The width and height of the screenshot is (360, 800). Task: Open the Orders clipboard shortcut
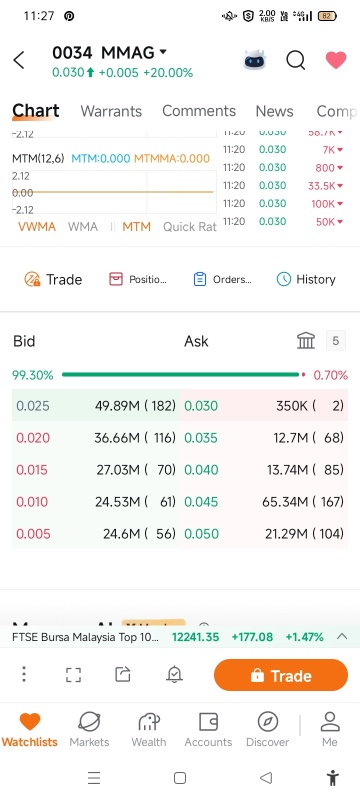pyautogui.click(x=222, y=279)
